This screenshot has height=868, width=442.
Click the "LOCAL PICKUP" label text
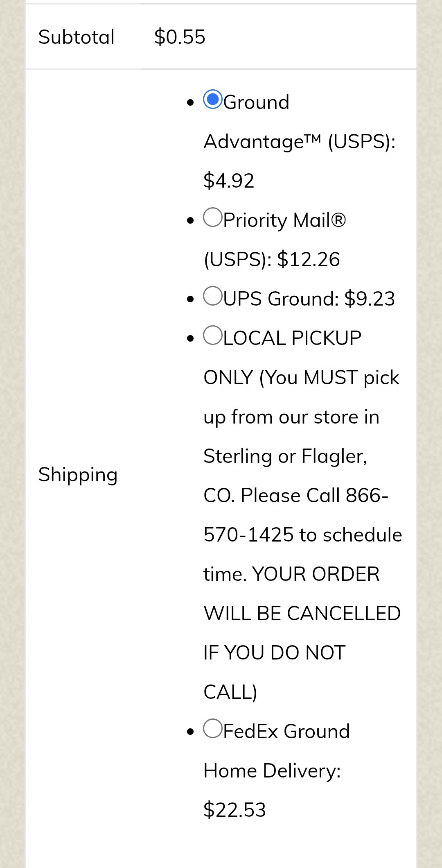[x=292, y=338]
